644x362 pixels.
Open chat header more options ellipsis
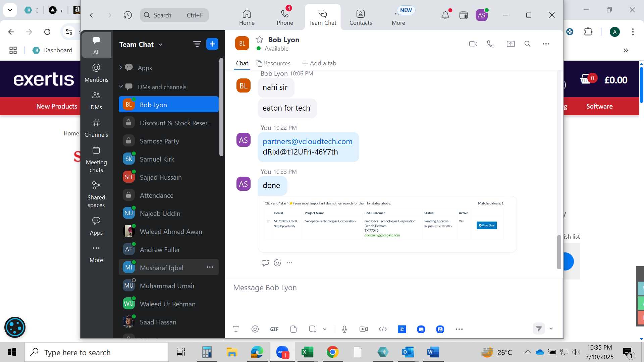coord(546,44)
